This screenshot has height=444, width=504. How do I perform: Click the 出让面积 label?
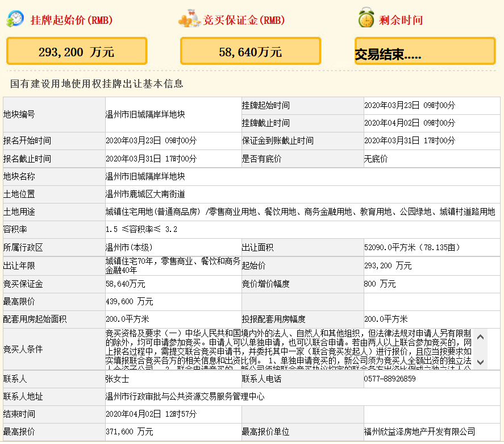coord(258,247)
